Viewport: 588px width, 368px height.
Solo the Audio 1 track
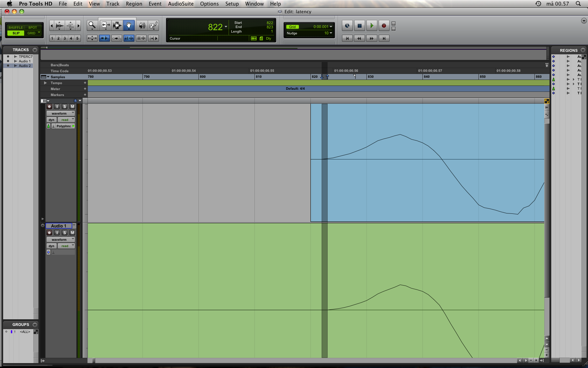[65, 233]
